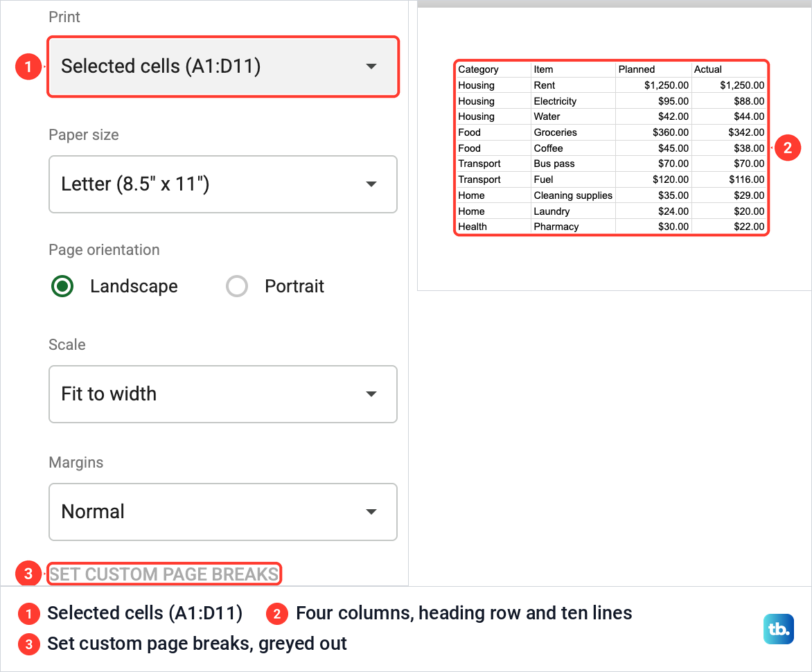Click the $45.00 planned coffee value

[673, 148]
